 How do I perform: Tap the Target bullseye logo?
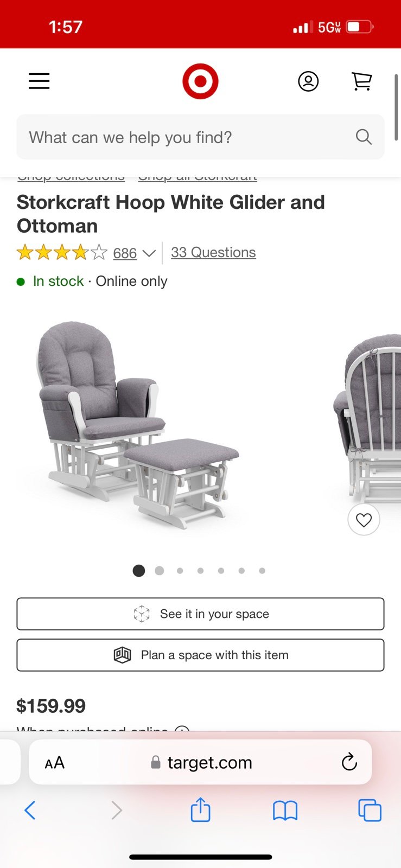click(200, 81)
